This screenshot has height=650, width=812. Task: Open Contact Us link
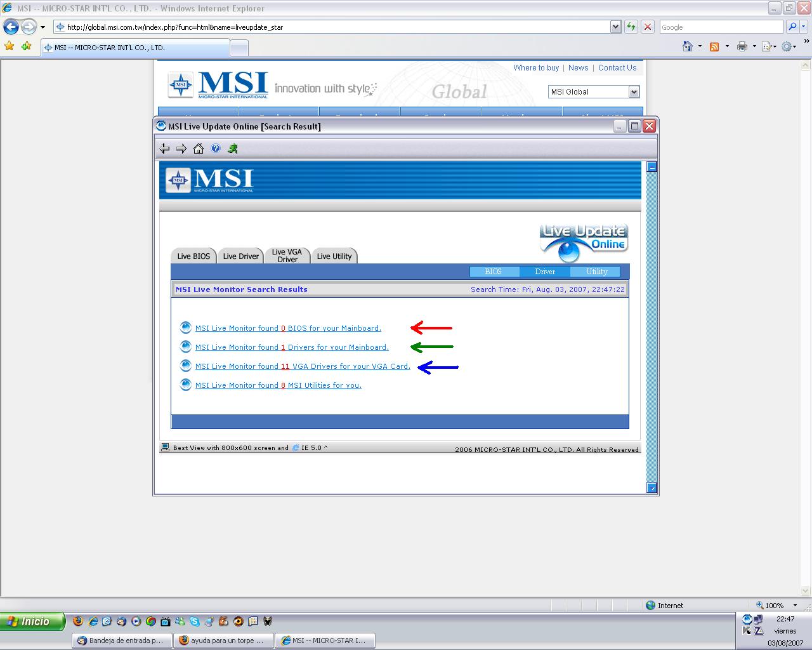click(x=617, y=68)
